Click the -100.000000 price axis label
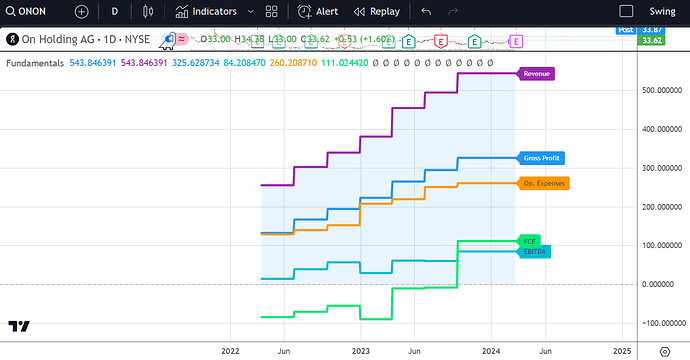 pyautogui.click(x=664, y=323)
